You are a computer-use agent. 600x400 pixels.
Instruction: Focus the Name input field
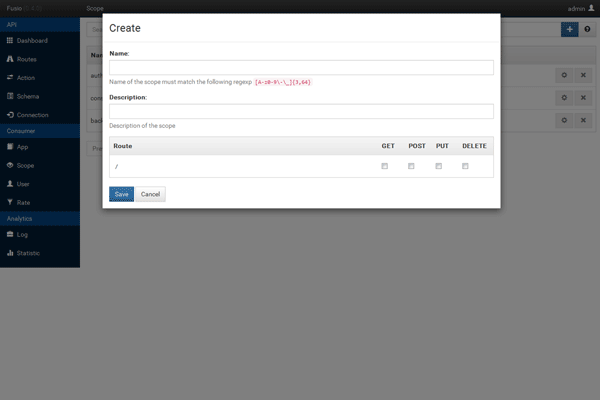[x=301, y=67]
